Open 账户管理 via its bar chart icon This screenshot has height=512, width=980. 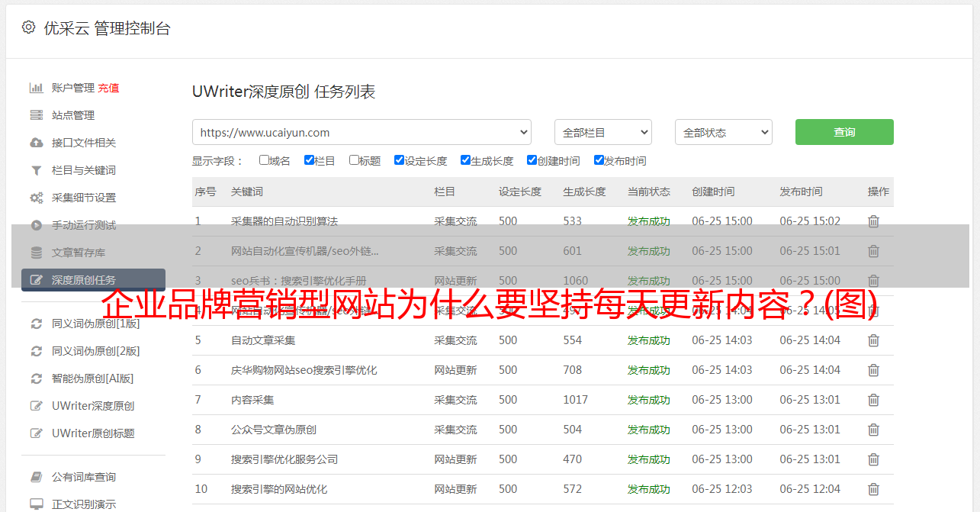(x=36, y=88)
